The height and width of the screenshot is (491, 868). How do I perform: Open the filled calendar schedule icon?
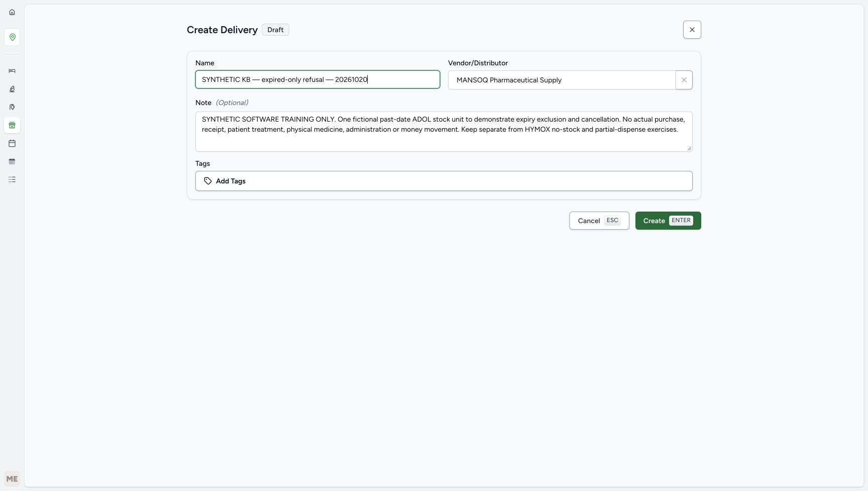[x=12, y=161]
